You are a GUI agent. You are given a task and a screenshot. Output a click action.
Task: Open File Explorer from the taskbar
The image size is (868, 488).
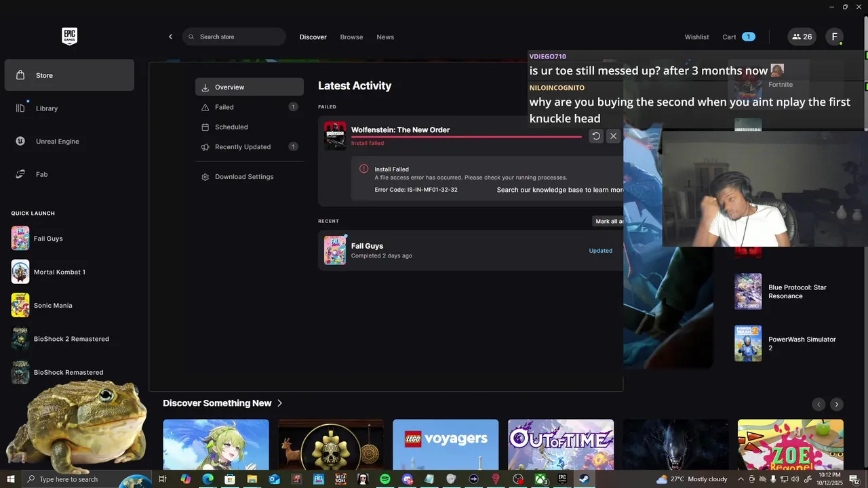coord(252,479)
